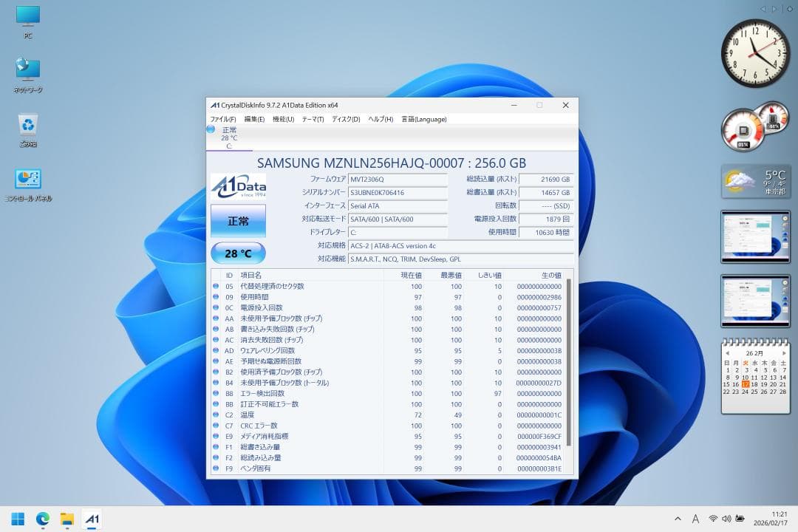Select row F2 総読み込み量
The width and height of the screenshot is (798, 532).
coord(388,457)
